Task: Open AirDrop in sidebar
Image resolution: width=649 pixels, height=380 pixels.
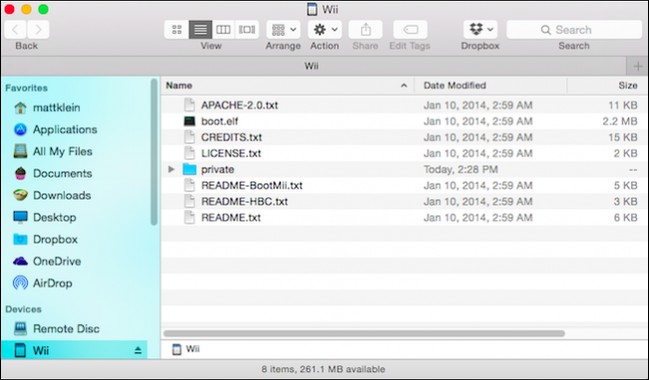Action: [43, 283]
